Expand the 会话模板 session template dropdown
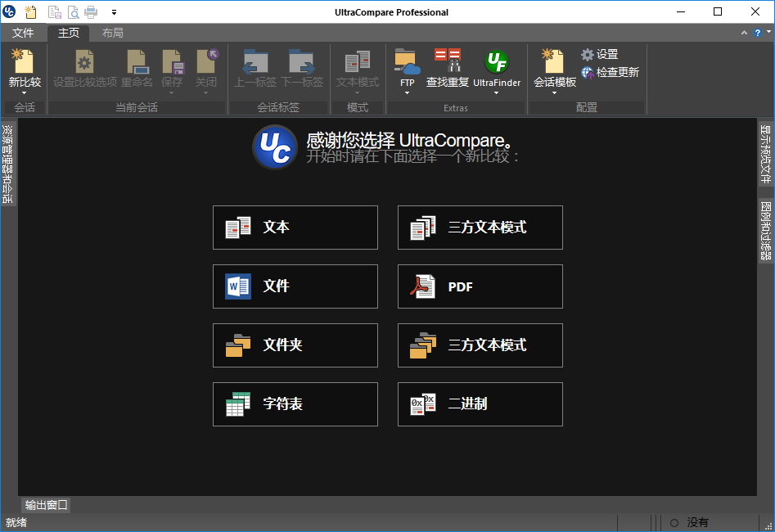This screenshot has width=775, height=532. click(554, 93)
